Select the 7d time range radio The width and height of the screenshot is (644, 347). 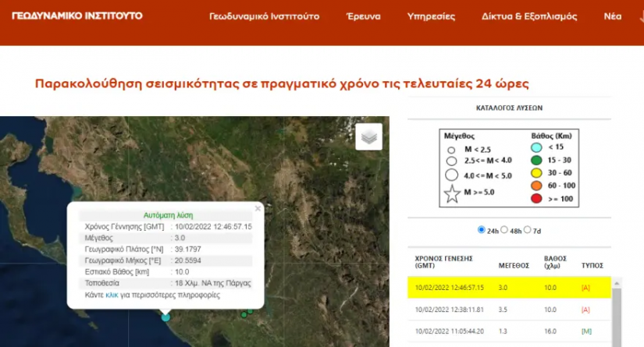(528, 230)
